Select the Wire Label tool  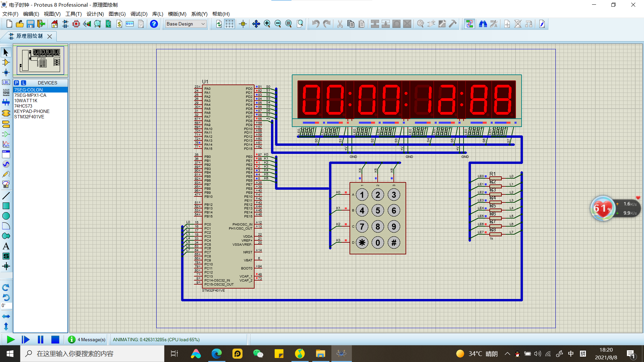6,82
